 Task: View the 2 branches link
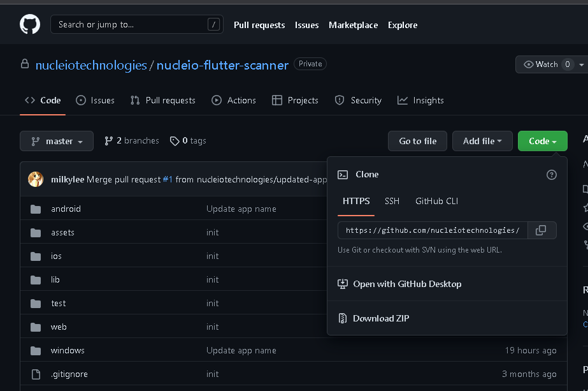click(132, 141)
